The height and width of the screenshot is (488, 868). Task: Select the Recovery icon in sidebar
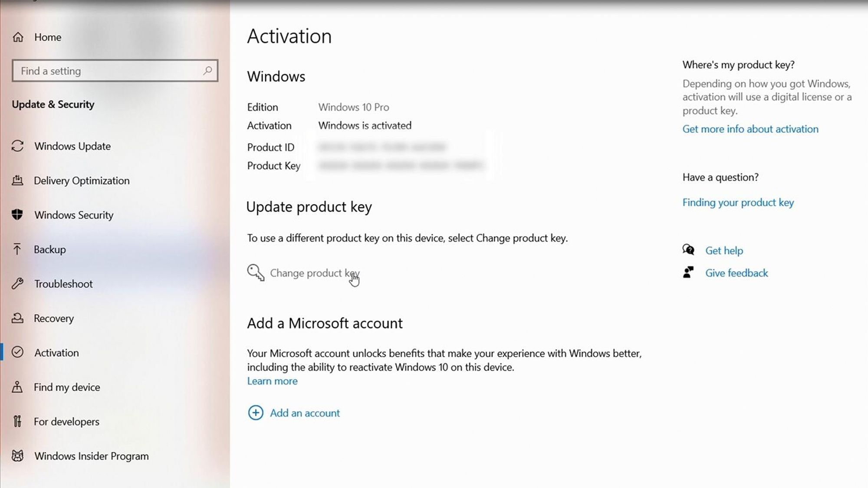tap(17, 318)
